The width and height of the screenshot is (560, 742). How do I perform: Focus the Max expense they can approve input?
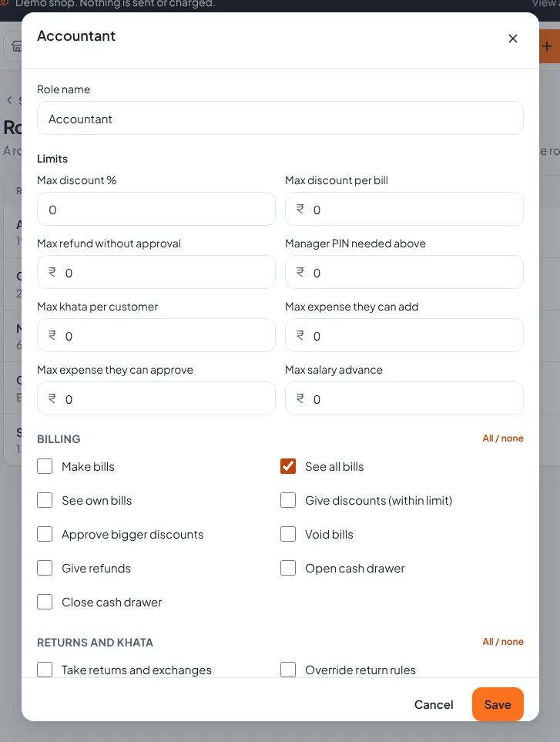point(156,399)
